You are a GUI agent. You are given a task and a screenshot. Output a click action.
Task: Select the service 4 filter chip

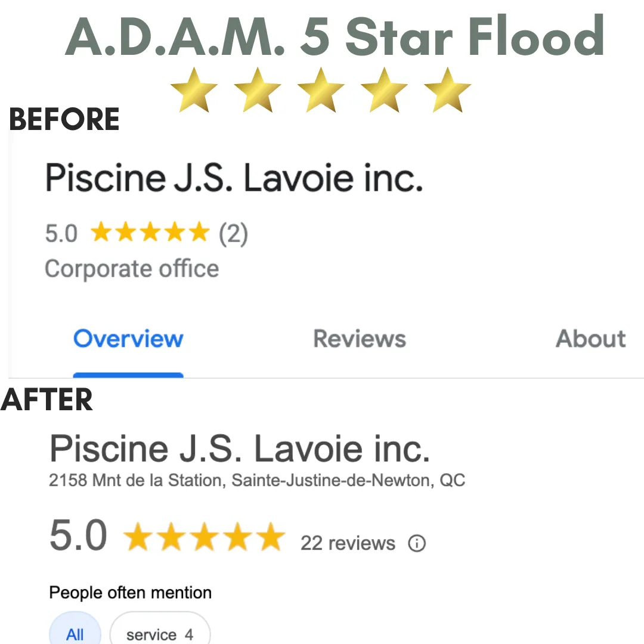[160, 628]
